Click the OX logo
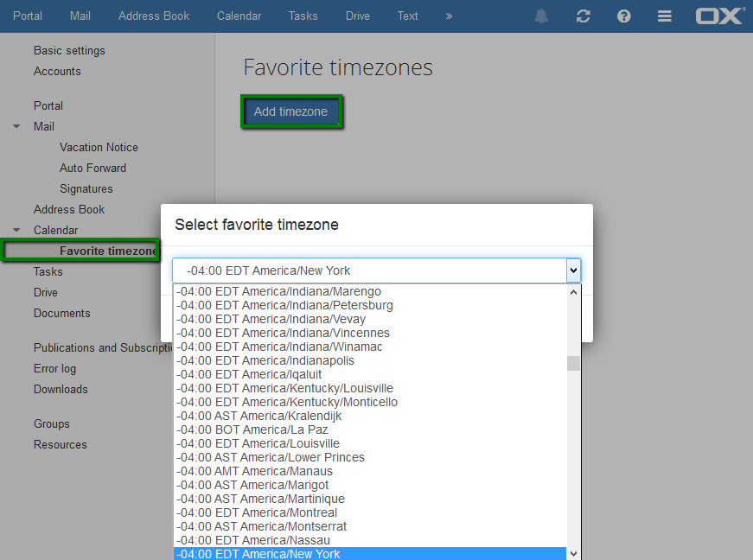 (x=720, y=16)
